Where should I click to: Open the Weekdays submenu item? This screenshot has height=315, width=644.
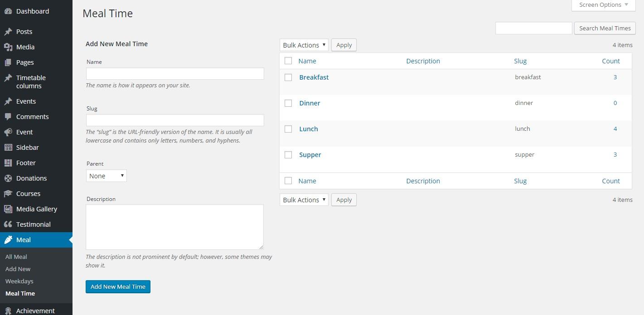(19, 281)
